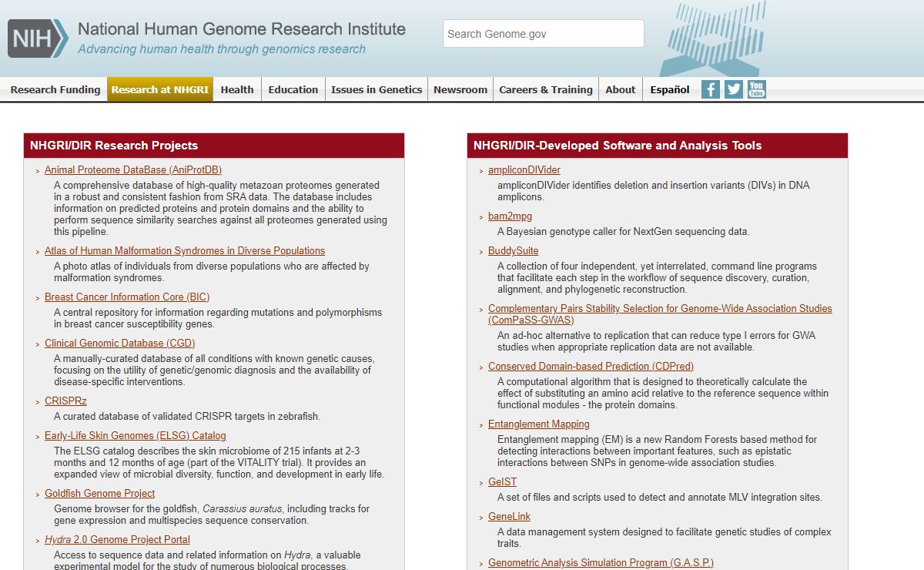Open Breast Cancer Information Core (BIC)
The image size is (924, 570).
(x=127, y=297)
